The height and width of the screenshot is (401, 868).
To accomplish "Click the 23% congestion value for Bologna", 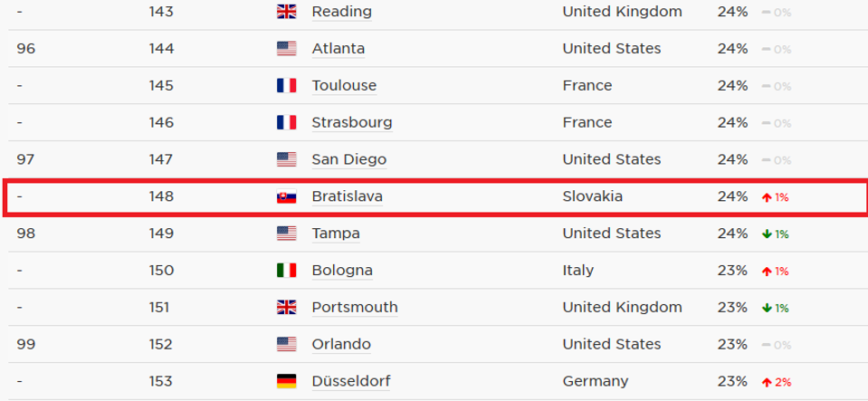I will [x=732, y=271].
